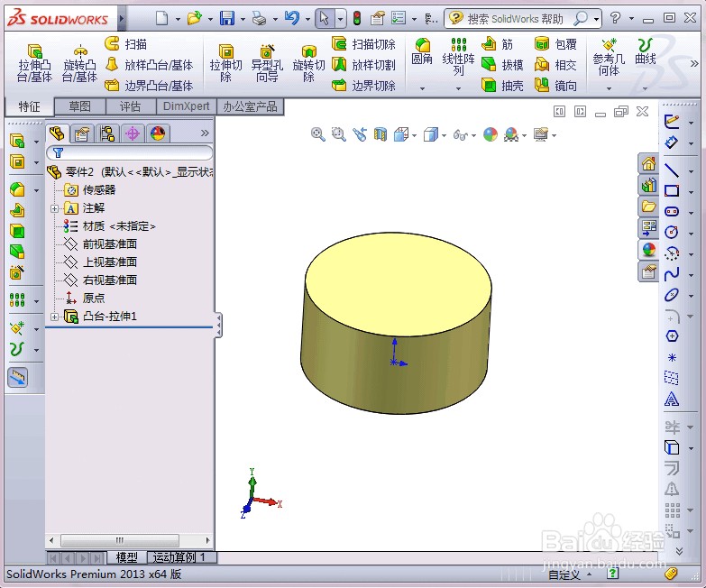706x588 pixels.
Task: Select the Circle sketch tool on right toolbar
Action: coord(672,232)
